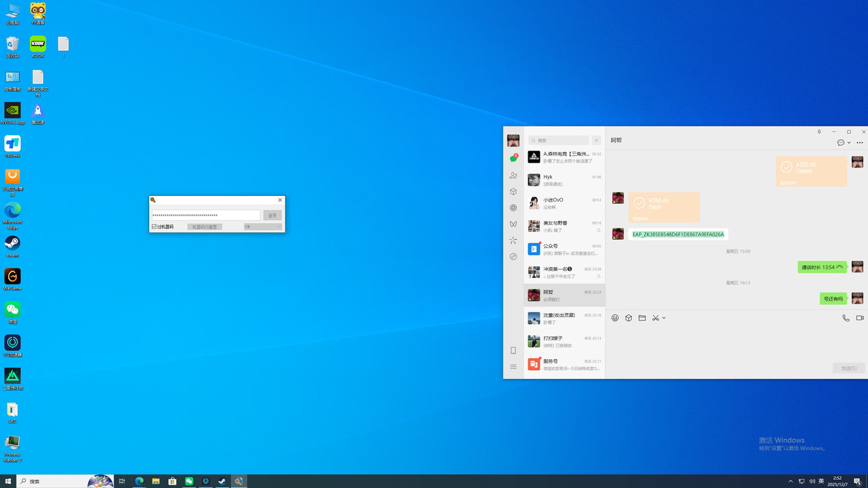The height and width of the screenshot is (488, 868).
Task: Open the Top Stories star icon in sidebar
Action: tap(513, 241)
